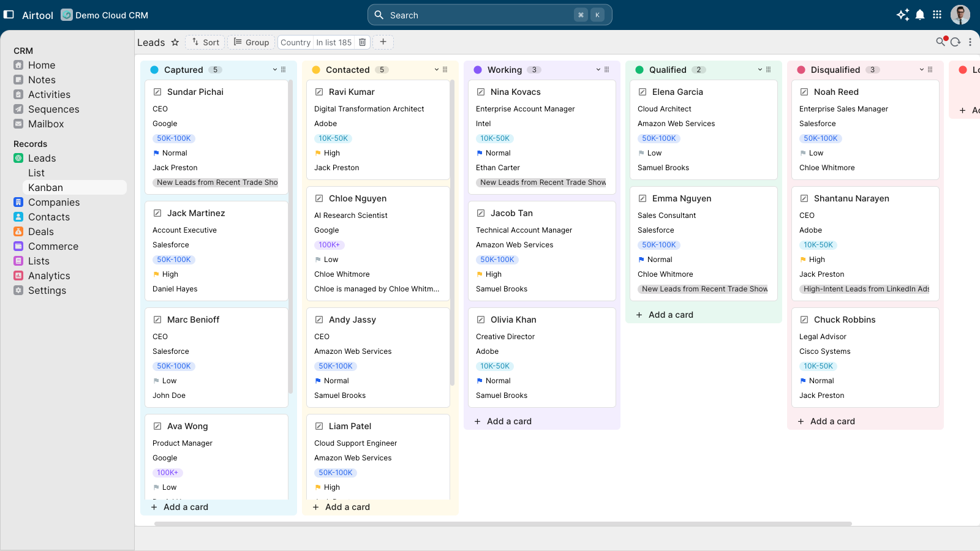Search records using the magnifier icon
980x551 pixels.
tap(941, 42)
